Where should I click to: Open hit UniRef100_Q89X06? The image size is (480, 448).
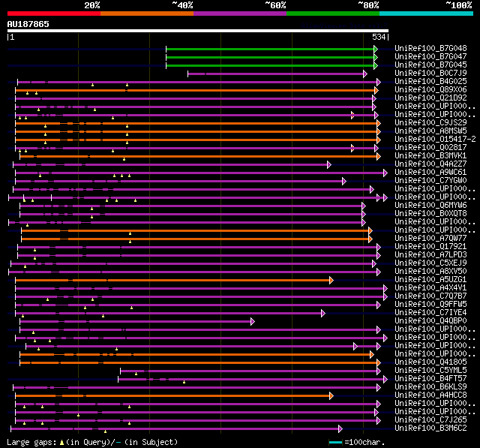pyautogui.click(x=430, y=90)
